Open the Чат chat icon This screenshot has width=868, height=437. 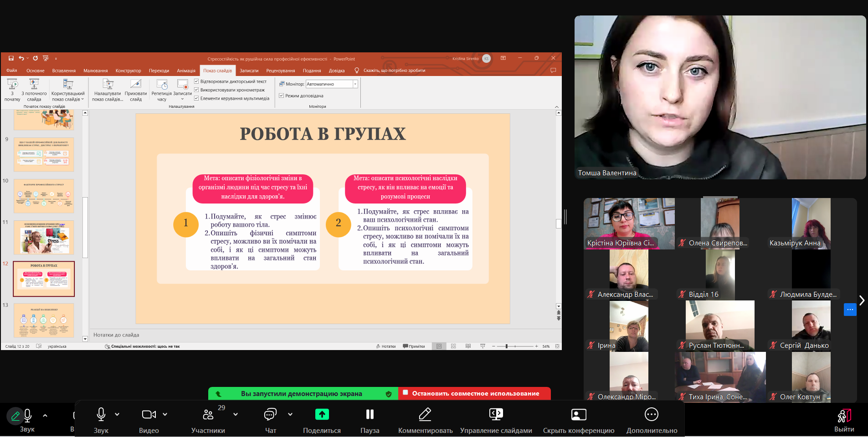(x=270, y=414)
